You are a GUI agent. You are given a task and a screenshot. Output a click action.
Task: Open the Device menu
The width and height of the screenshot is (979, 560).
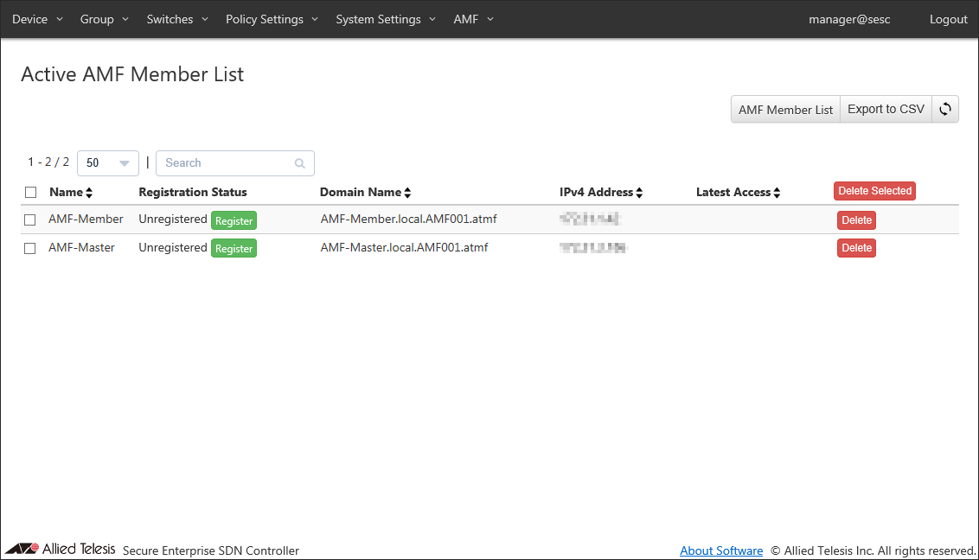37,19
